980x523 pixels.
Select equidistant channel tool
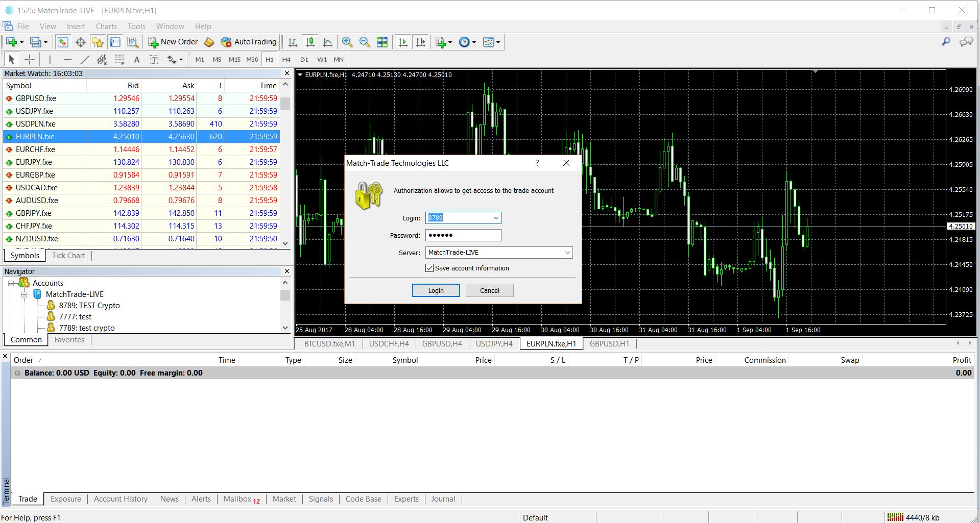click(102, 59)
